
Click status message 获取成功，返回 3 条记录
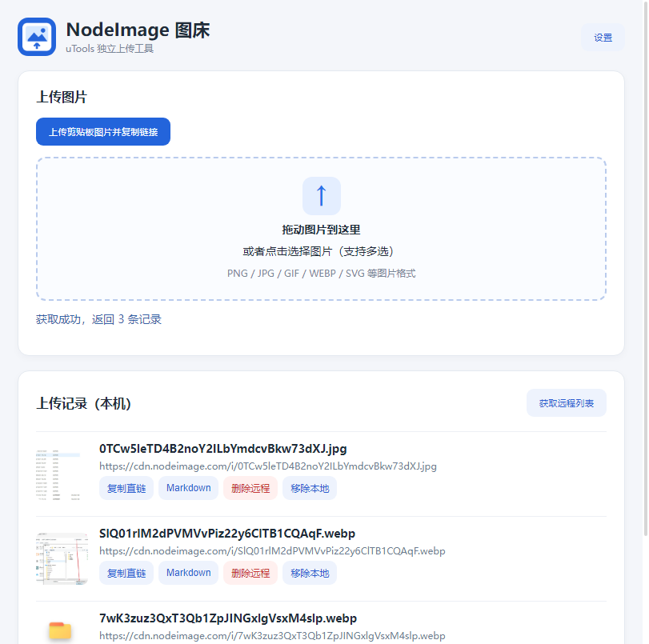tap(98, 319)
